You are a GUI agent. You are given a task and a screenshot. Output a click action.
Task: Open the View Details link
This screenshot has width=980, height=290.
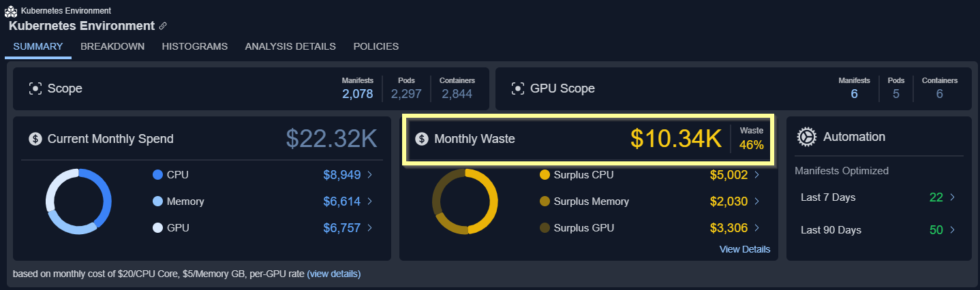point(745,249)
